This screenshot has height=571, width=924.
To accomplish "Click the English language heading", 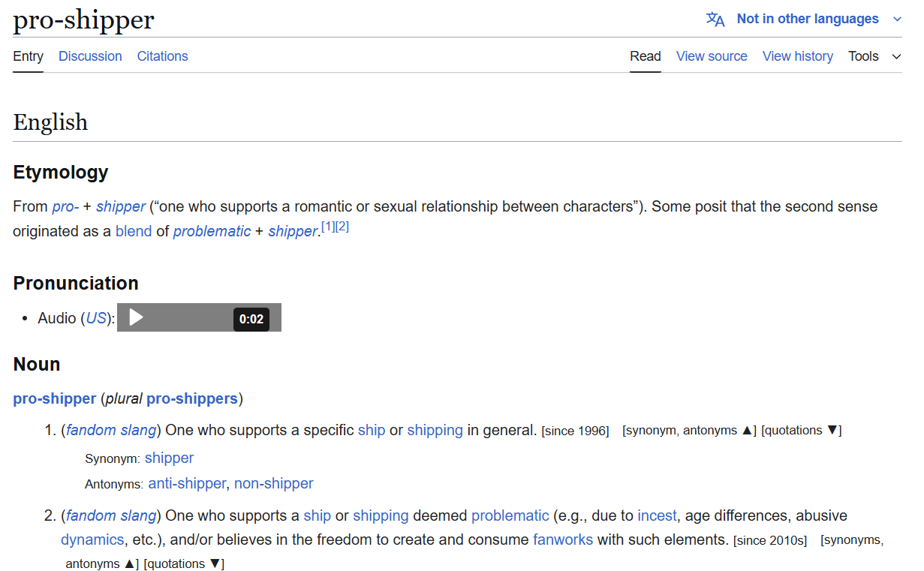I will coord(50,122).
